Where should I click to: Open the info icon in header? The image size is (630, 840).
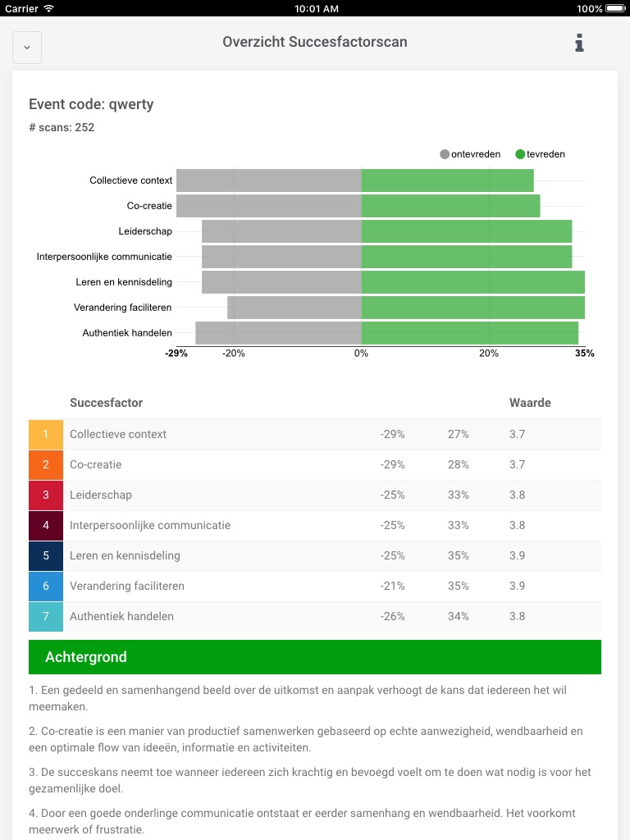click(x=579, y=43)
